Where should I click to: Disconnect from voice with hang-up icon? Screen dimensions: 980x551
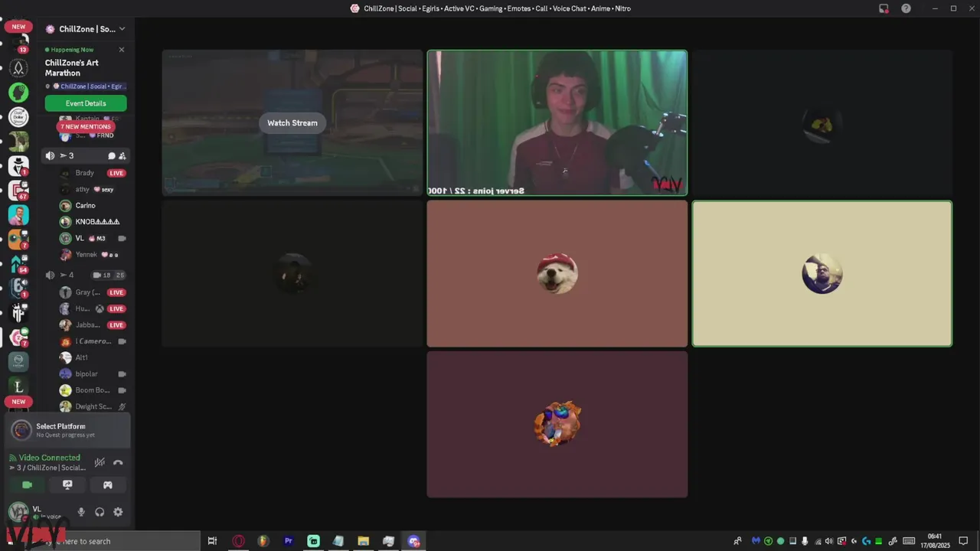(118, 462)
